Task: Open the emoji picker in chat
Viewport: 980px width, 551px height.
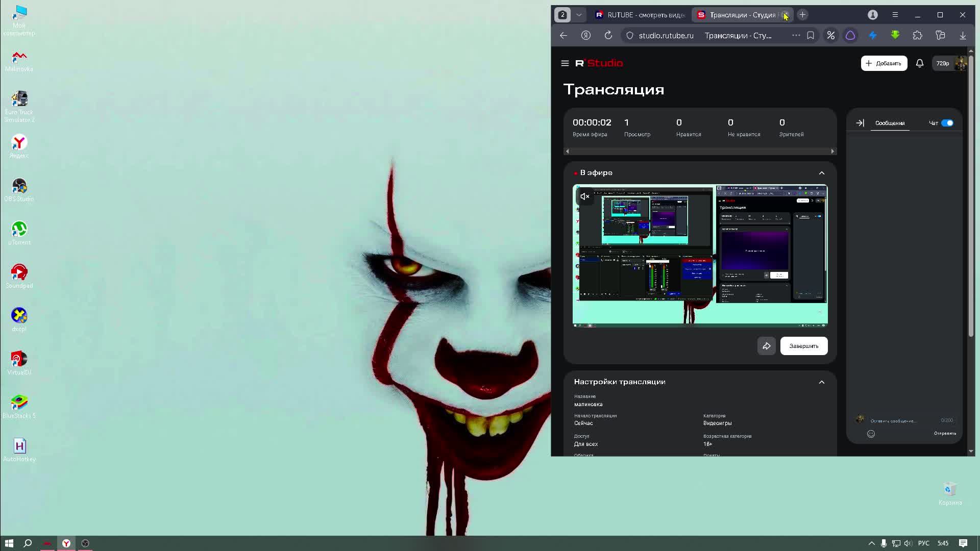Action: 871,434
